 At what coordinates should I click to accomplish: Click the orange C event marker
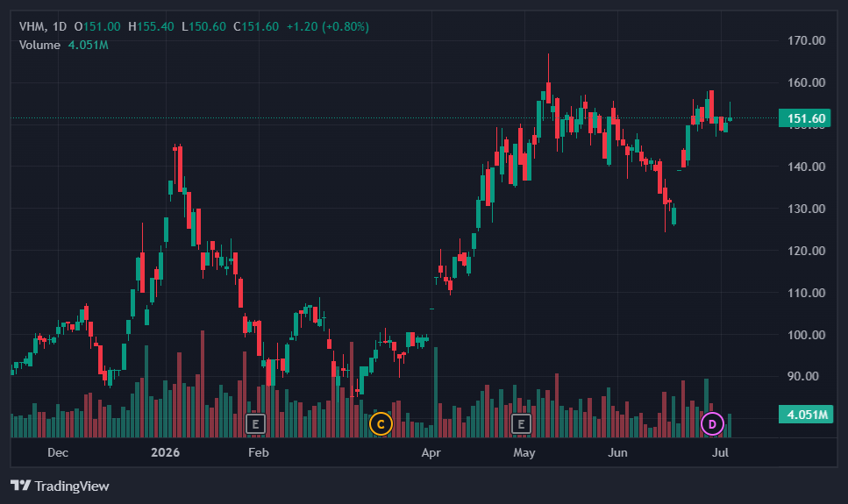pos(381,424)
